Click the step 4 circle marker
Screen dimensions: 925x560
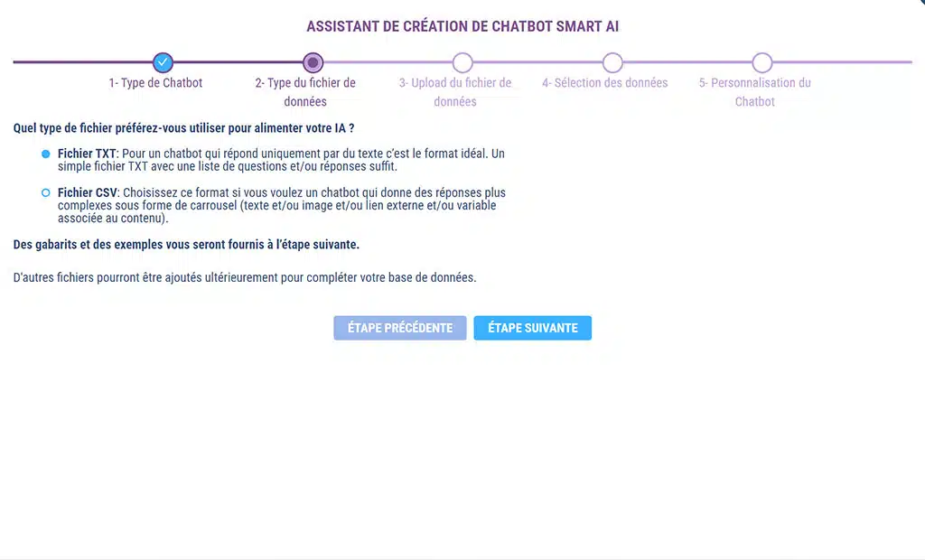tap(612, 62)
